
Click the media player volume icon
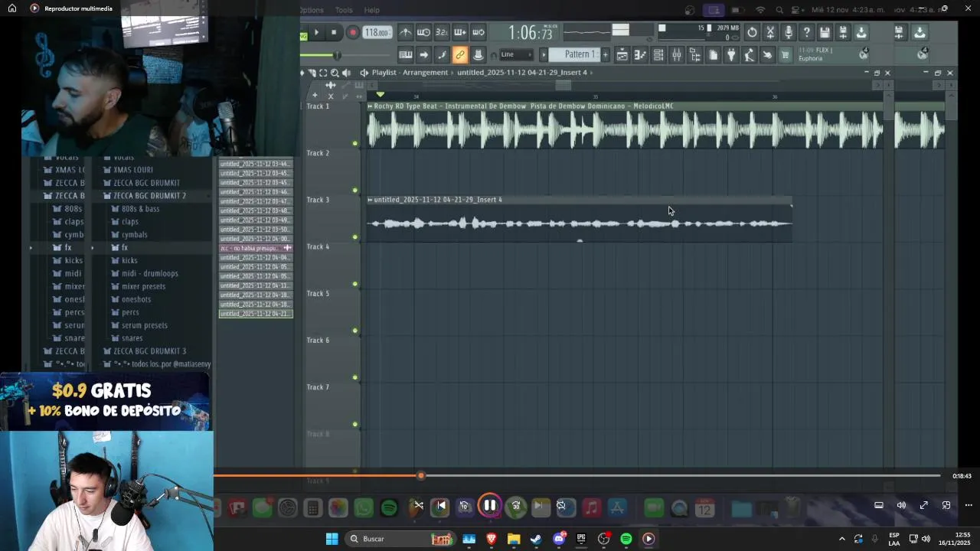[x=901, y=505]
